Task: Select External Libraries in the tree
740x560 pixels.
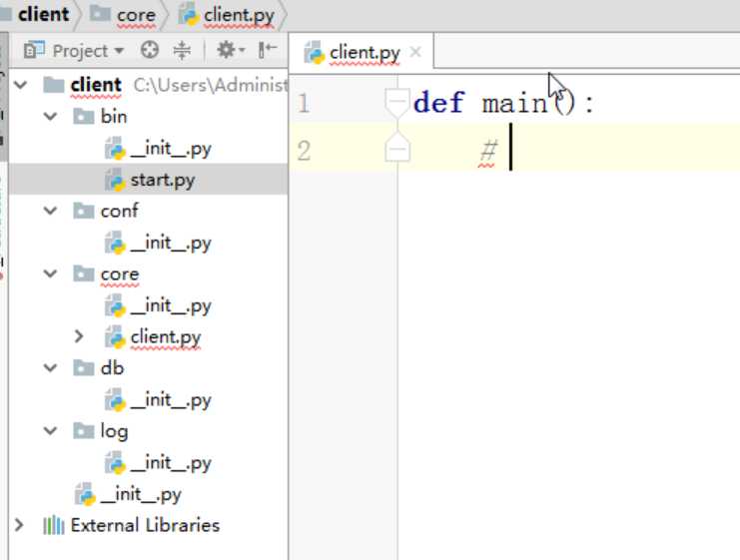Action: pyautogui.click(x=145, y=525)
